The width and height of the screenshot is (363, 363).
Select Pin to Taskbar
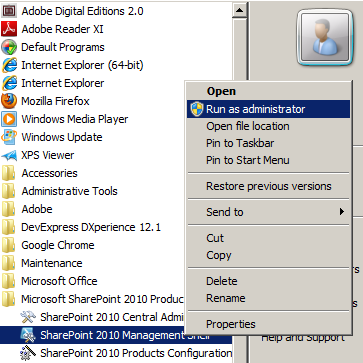click(x=268, y=143)
